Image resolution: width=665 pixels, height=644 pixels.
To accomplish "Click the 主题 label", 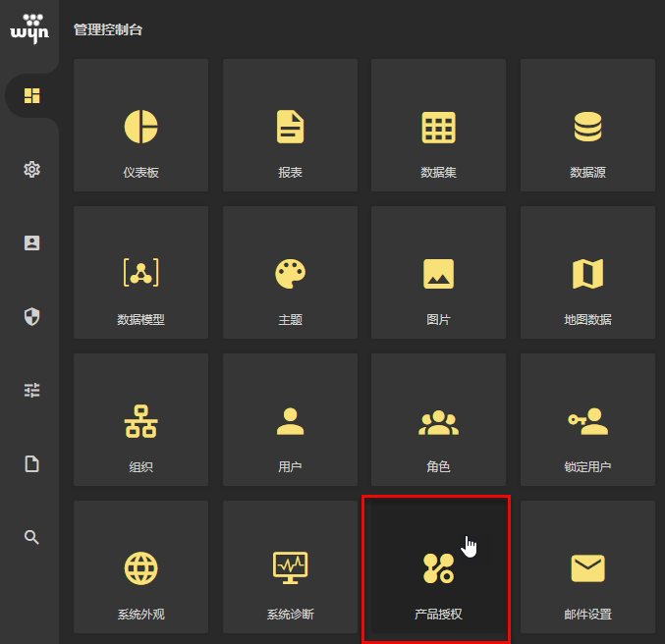I will coord(290,320).
